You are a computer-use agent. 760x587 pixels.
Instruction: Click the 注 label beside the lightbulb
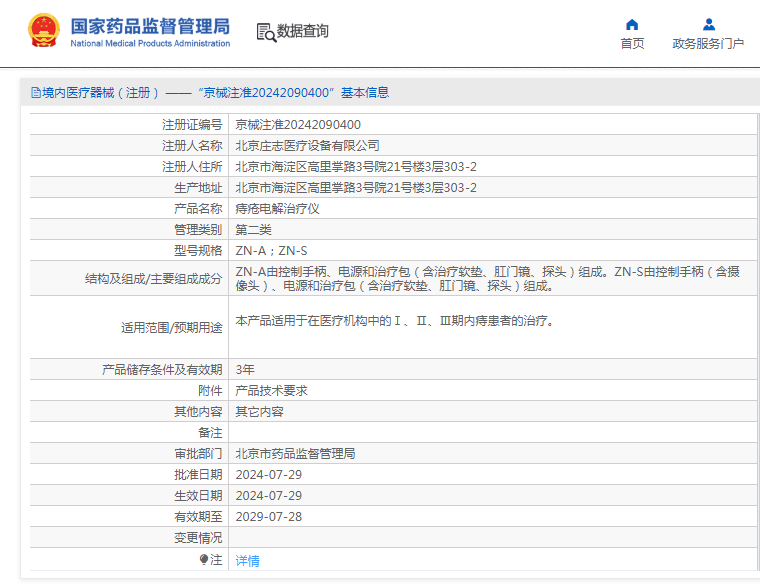coord(216,560)
